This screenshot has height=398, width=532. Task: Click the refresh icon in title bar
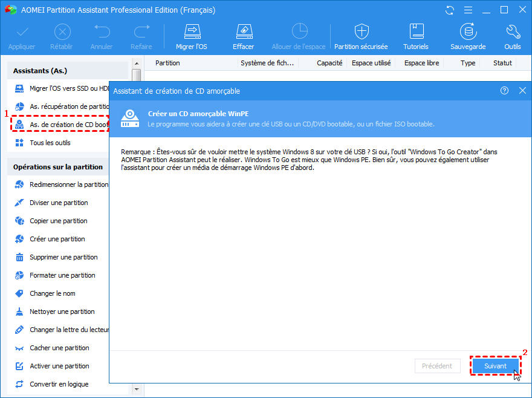click(x=450, y=10)
